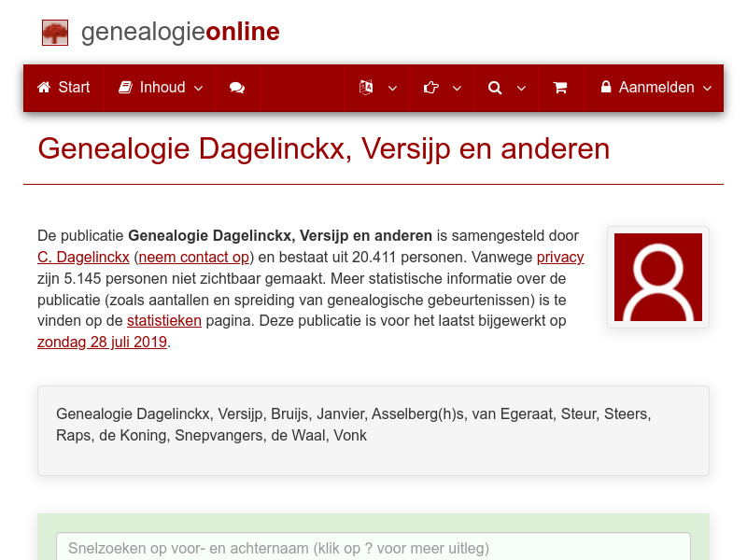Open the privacy link
The height and width of the screenshot is (560, 747).
[x=560, y=258]
